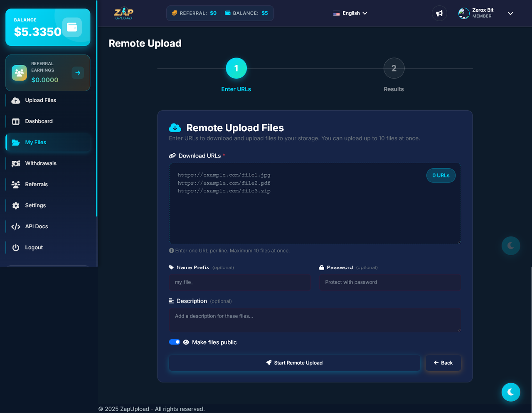This screenshot has width=532, height=414.
Task: Open referral earnings arrow button
Action: tap(78, 73)
